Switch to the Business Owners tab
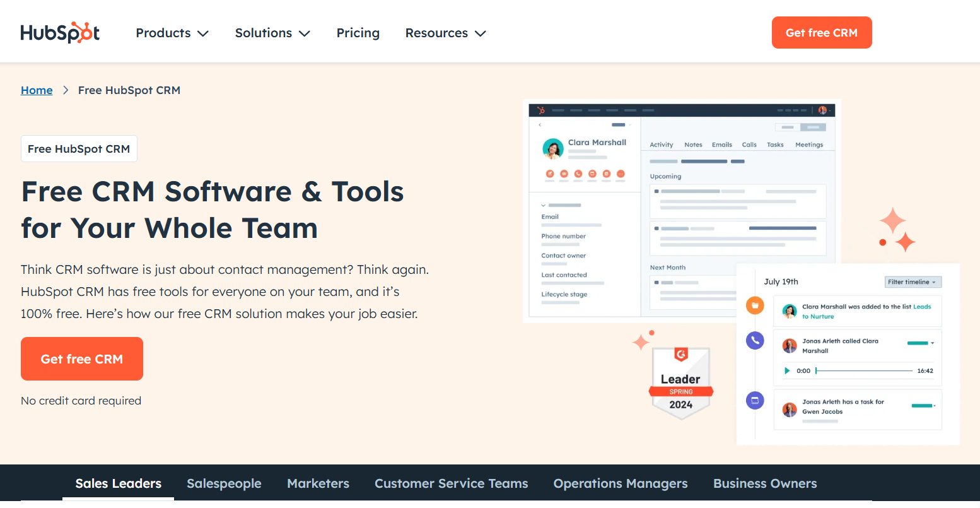 [765, 483]
